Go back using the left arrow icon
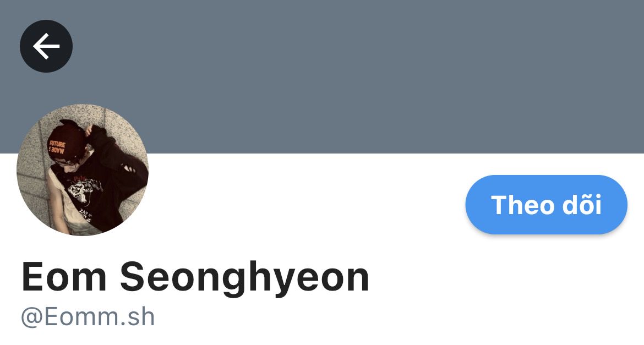 click(46, 46)
